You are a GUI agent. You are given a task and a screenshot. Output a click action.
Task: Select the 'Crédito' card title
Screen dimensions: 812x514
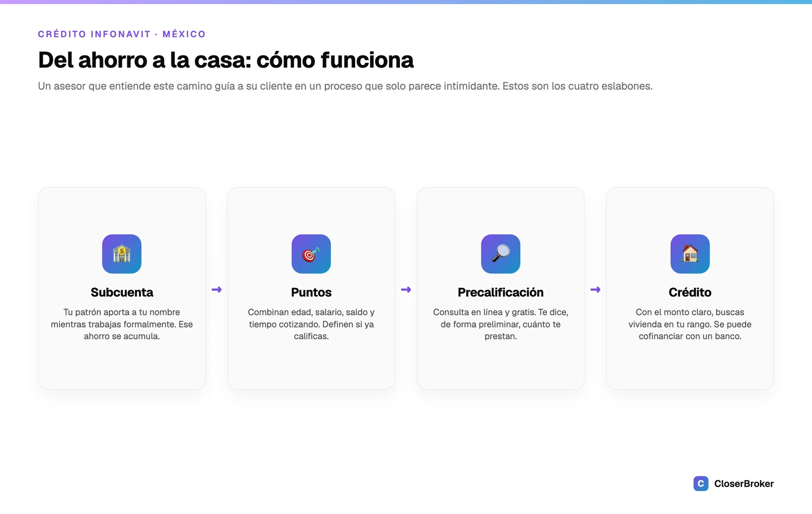690,292
